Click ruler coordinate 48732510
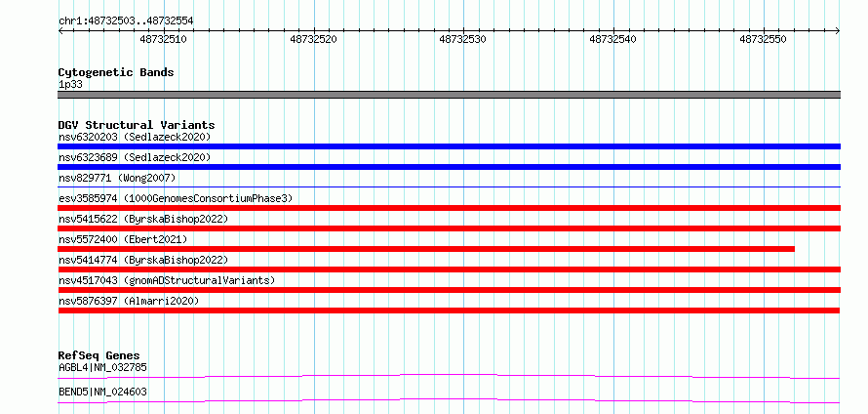Image resolution: width=868 pixels, height=414 pixels. (163, 39)
